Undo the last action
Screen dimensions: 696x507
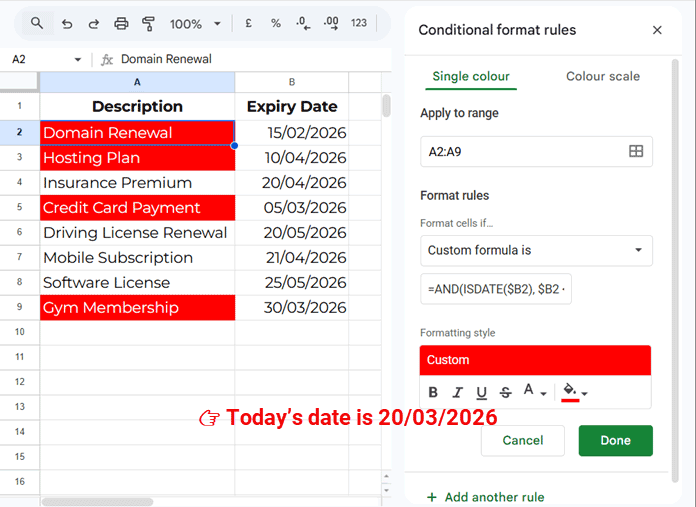click(67, 24)
